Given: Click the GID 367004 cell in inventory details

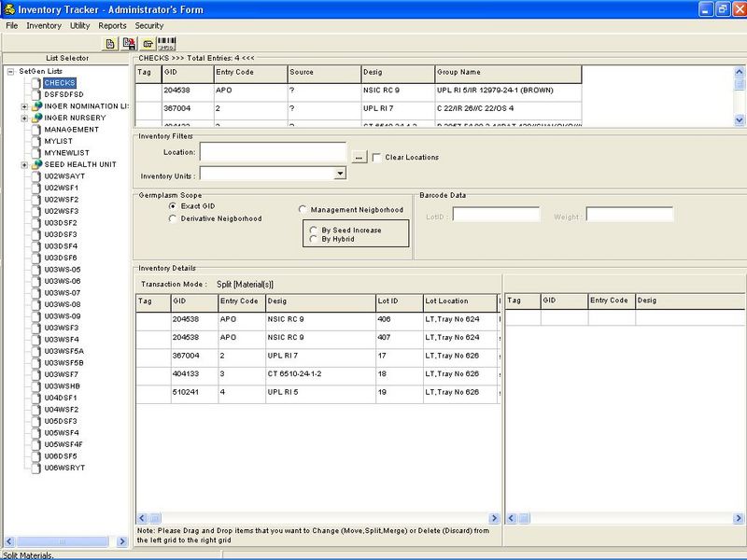Looking at the screenshot, I should tap(194, 356).
